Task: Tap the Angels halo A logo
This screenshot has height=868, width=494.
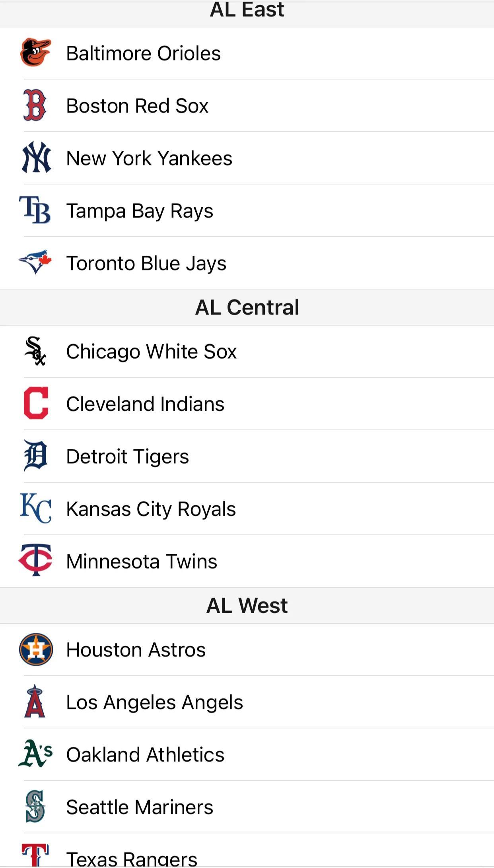Action: 35,701
